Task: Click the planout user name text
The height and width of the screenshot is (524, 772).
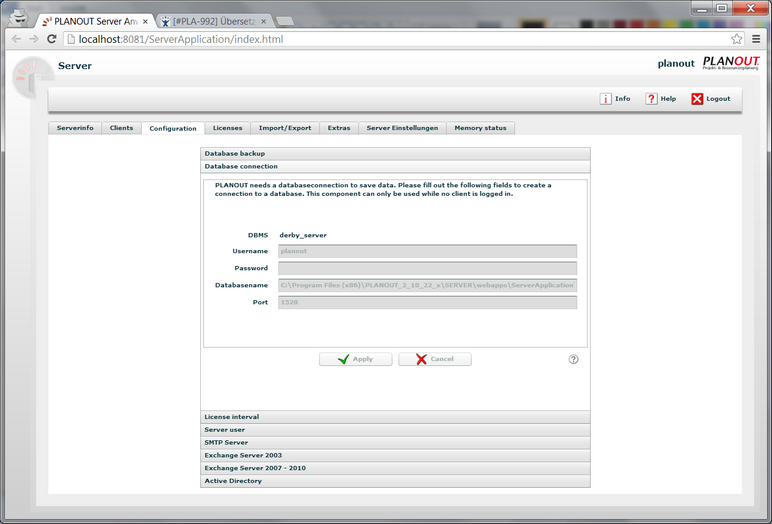Action: click(676, 64)
